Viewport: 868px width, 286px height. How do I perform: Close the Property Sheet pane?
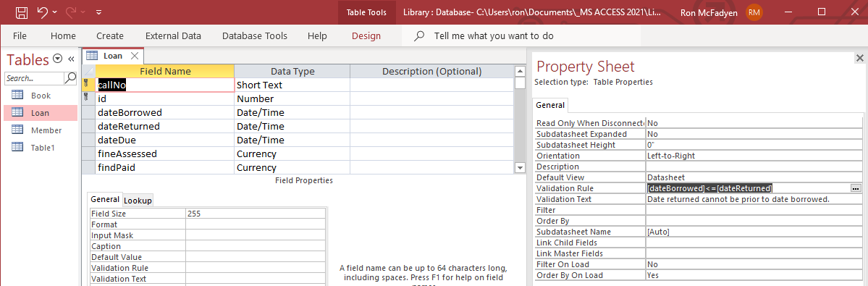(x=860, y=57)
